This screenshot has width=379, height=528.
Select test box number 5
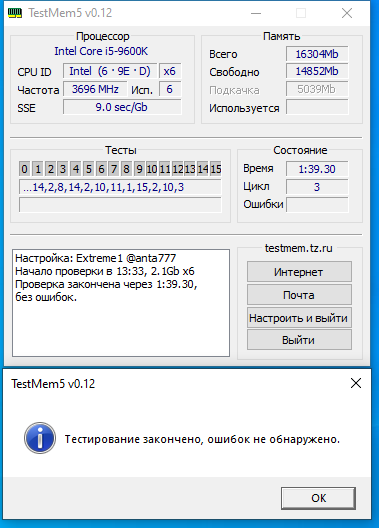89,169
